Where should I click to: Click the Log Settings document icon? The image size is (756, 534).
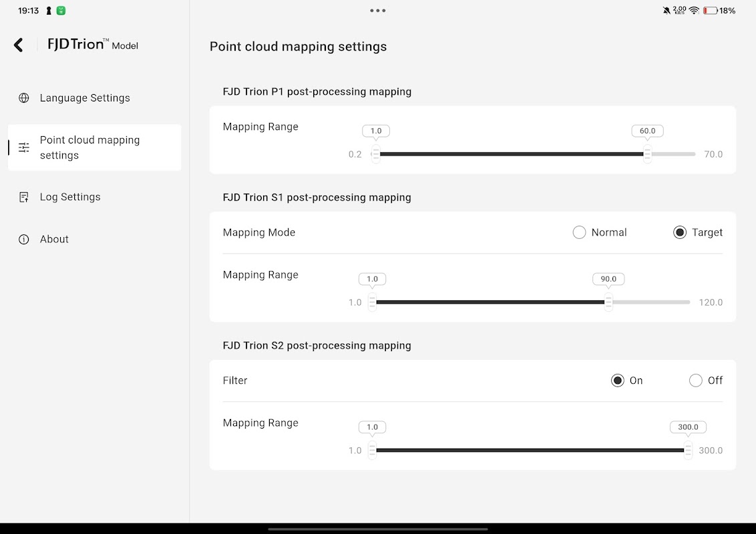click(24, 197)
